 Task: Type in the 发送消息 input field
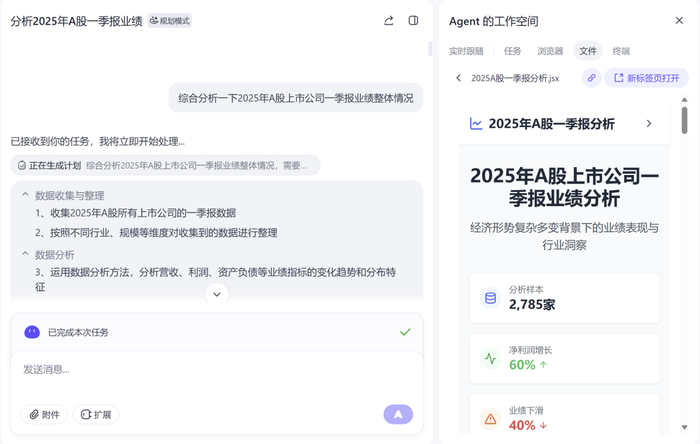point(200,370)
